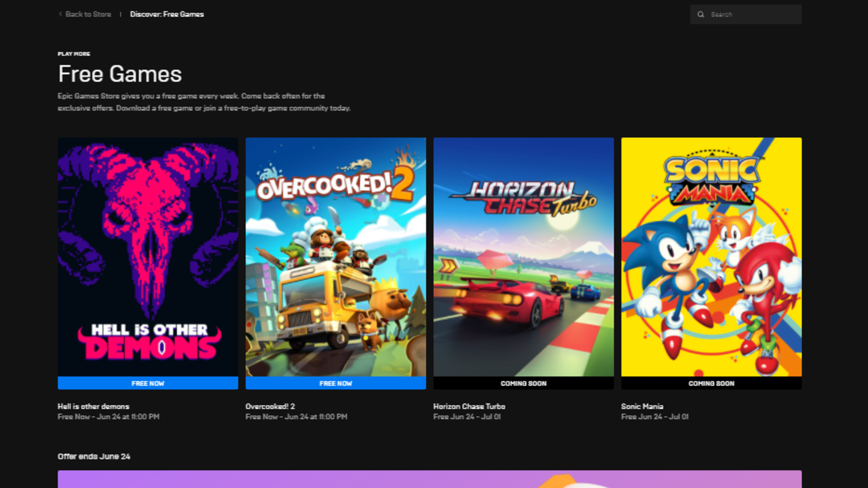Viewport: 868px width, 488px height.
Task: Click Free Now bar under Hell is Other Demons
Action: point(148,383)
